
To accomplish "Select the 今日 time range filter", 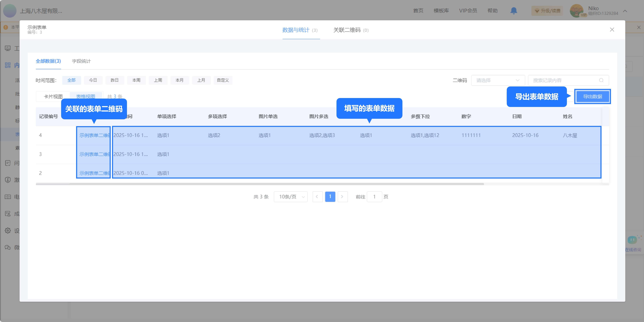I will [x=93, y=80].
